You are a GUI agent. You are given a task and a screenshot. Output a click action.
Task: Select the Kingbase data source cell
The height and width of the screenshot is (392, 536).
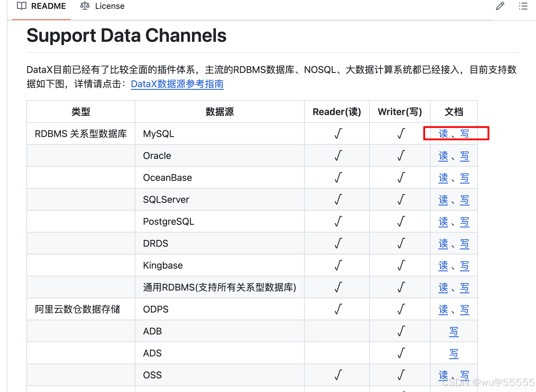click(x=220, y=265)
